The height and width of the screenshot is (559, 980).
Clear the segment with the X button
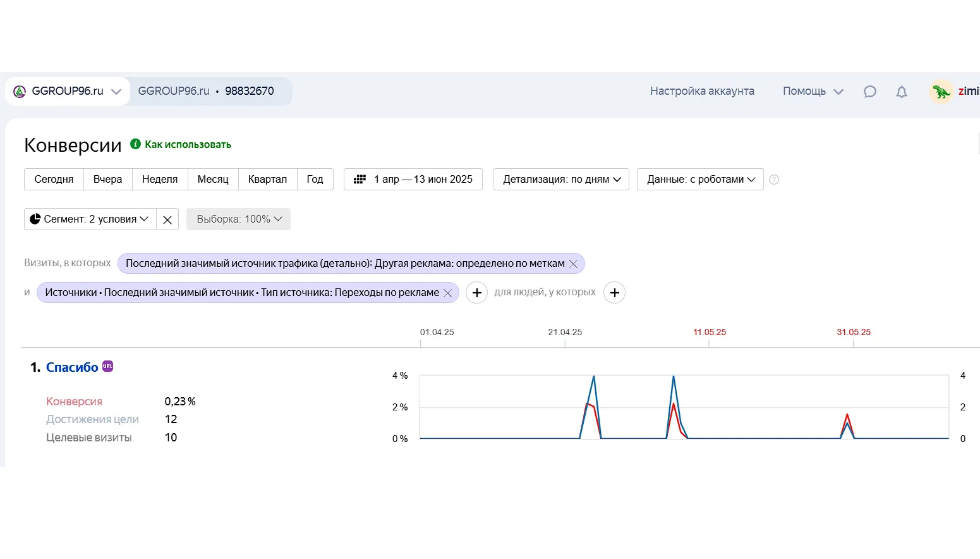pos(167,219)
